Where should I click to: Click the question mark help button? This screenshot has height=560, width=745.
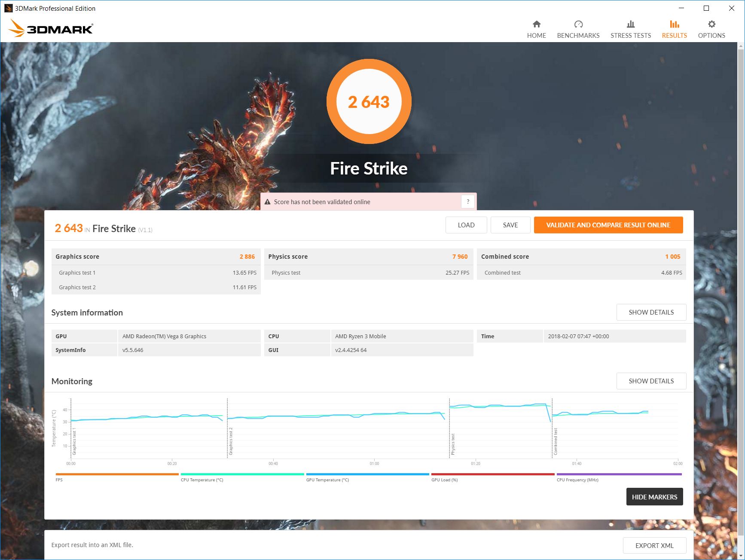click(x=468, y=202)
